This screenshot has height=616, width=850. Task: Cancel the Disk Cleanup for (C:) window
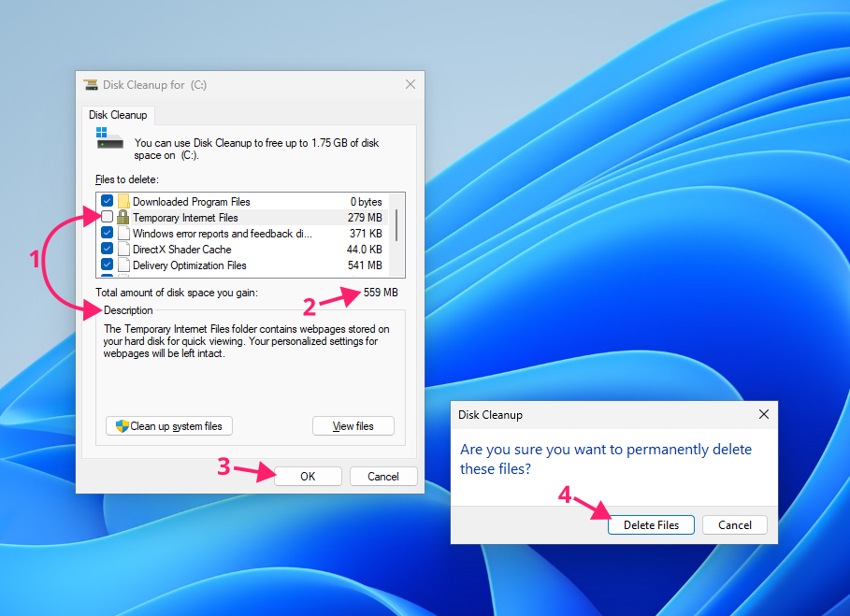pyautogui.click(x=383, y=476)
